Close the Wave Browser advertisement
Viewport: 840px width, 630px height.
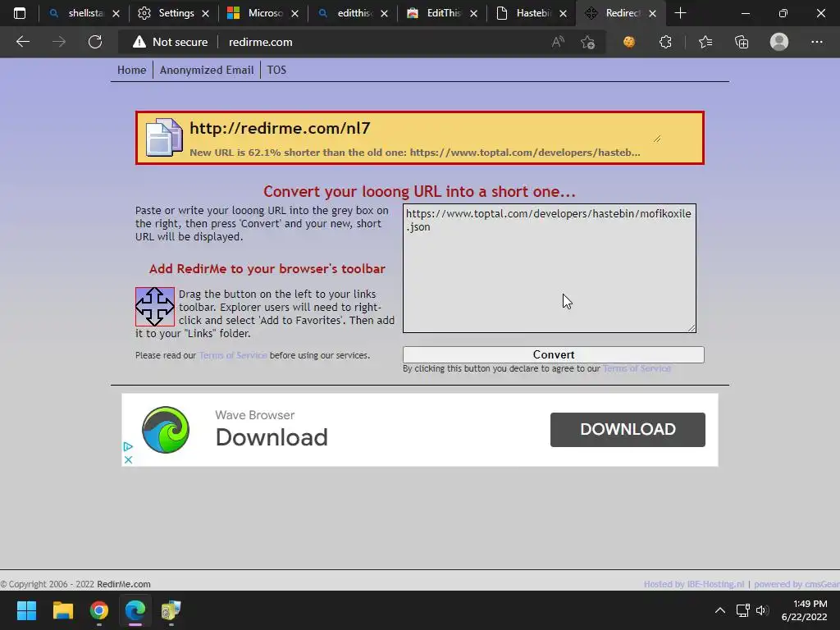[x=128, y=459]
